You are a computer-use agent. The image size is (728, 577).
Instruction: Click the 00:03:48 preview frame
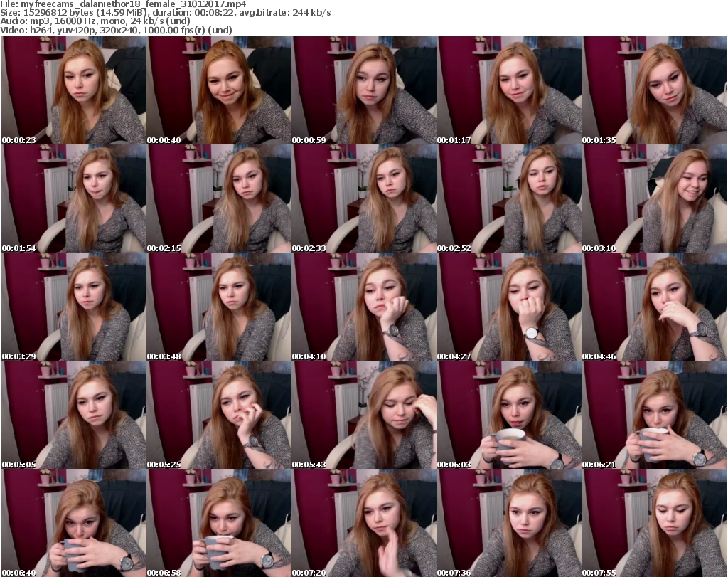(219, 307)
